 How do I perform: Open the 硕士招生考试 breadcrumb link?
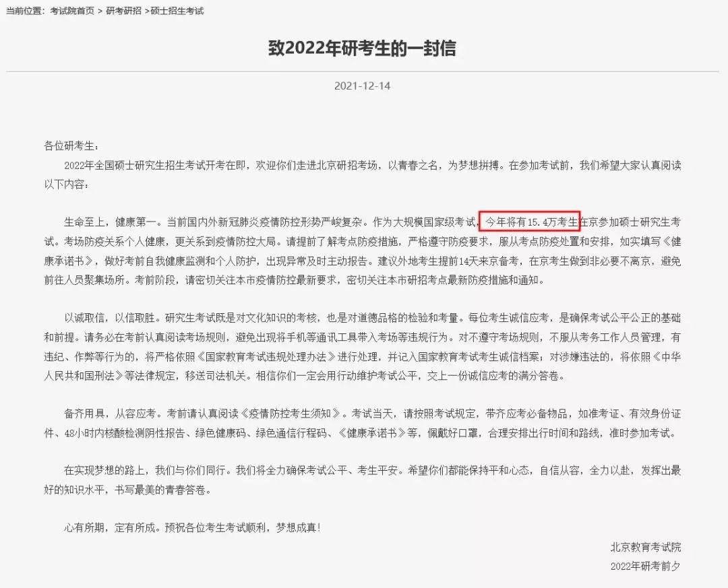tap(177, 11)
